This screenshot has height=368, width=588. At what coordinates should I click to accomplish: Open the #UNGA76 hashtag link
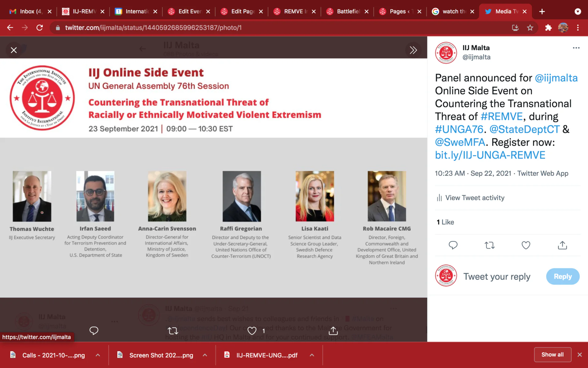(459, 129)
